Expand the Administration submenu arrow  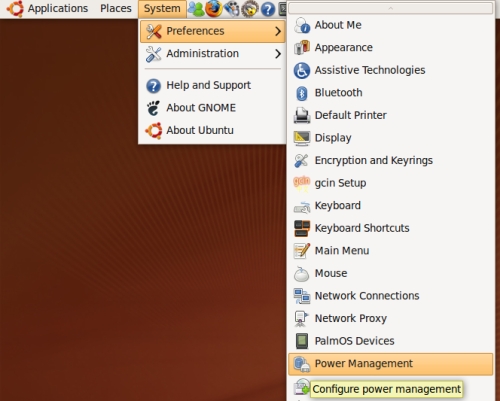[278, 54]
